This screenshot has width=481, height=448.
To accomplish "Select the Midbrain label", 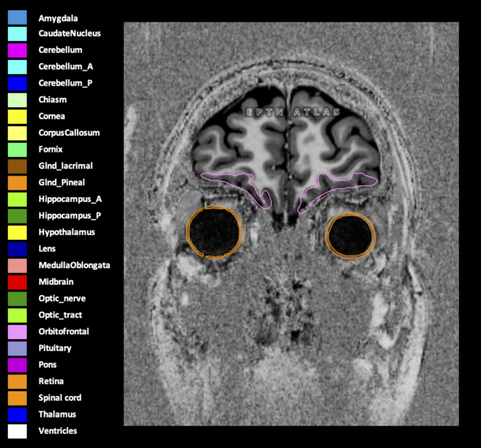I will (56, 282).
